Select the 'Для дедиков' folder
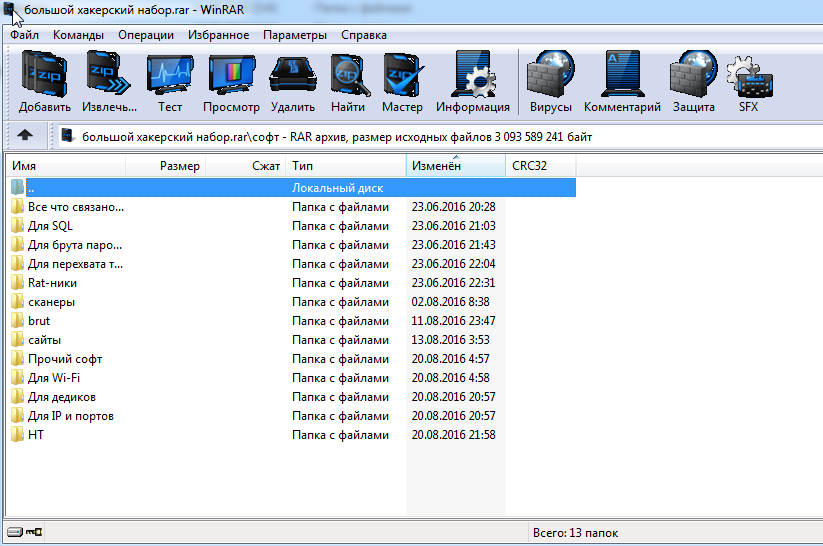Screen dimensions: 823x546 pyautogui.click(x=61, y=397)
